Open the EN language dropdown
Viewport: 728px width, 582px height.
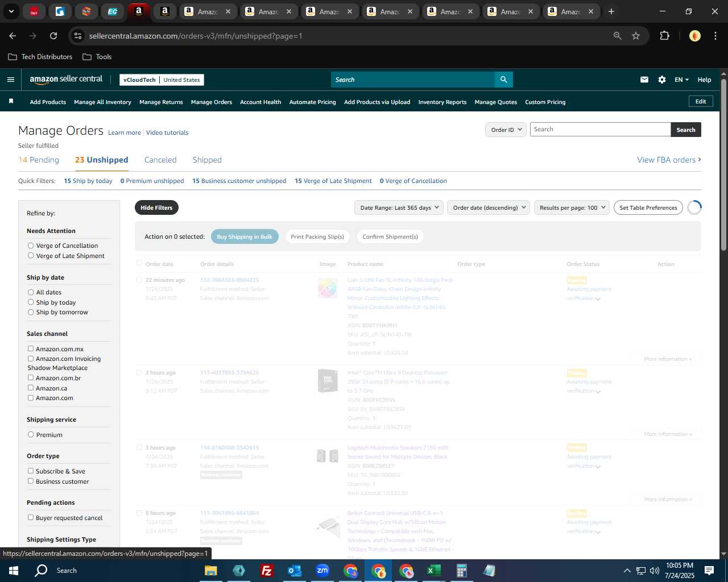(x=681, y=80)
